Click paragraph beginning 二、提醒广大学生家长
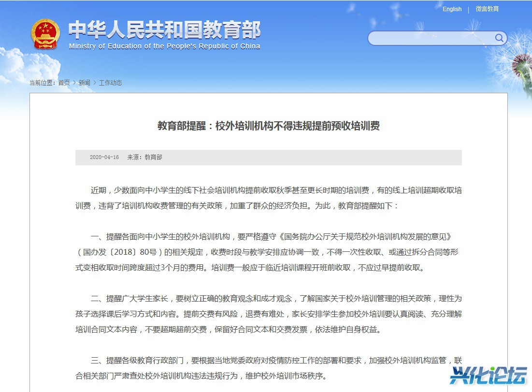This screenshot has height=392, width=532. [268, 314]
